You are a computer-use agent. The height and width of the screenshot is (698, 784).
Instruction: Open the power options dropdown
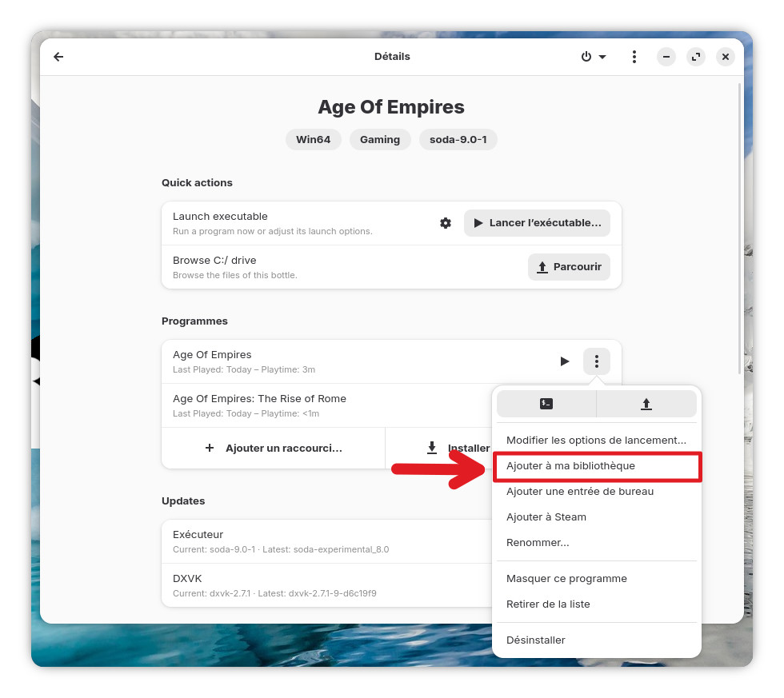click(593, 57)
